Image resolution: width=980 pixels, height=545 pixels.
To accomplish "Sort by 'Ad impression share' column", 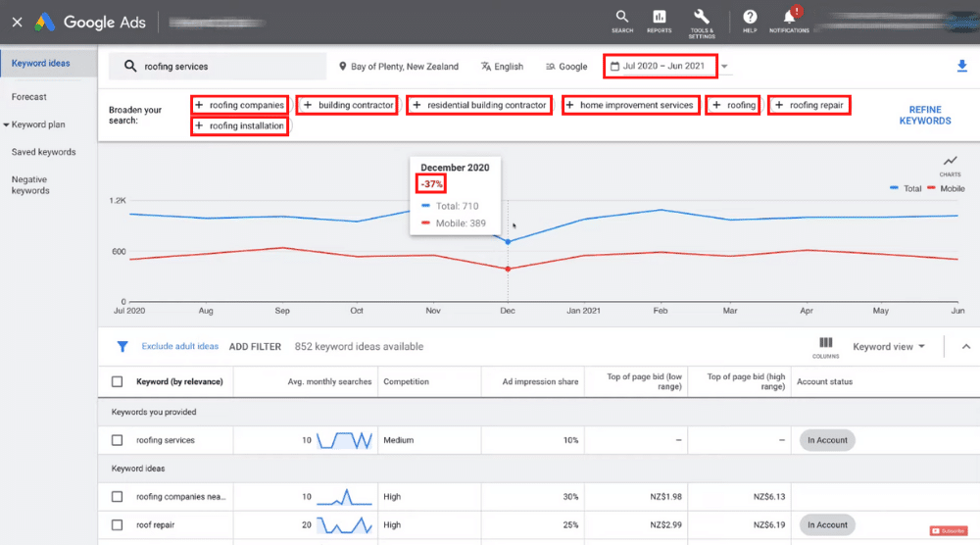I will (540, 381).
